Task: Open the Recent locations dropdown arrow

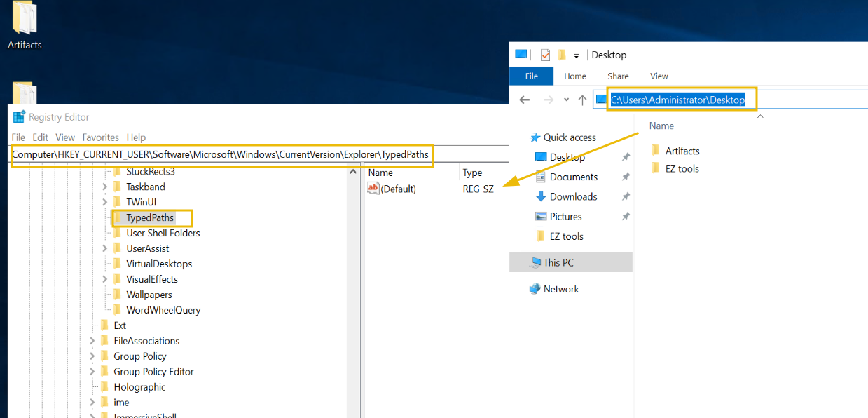Action: tap(566, 100)
